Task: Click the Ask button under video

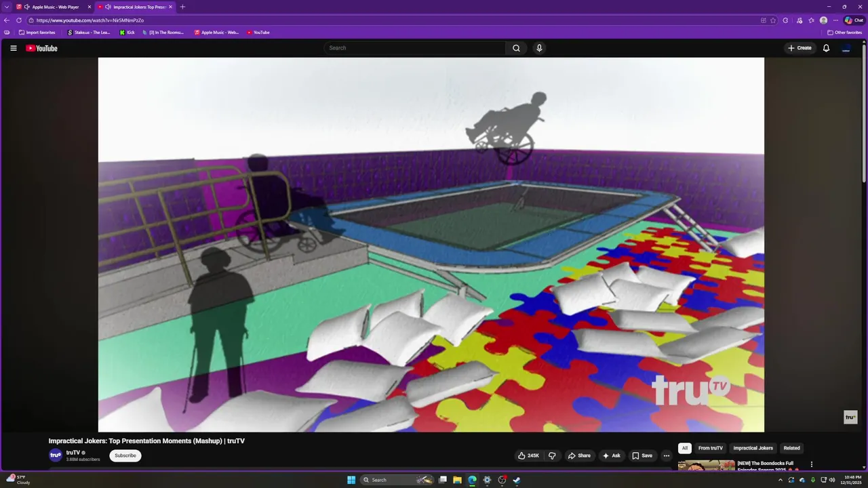Action: click(x=611, y=455)
